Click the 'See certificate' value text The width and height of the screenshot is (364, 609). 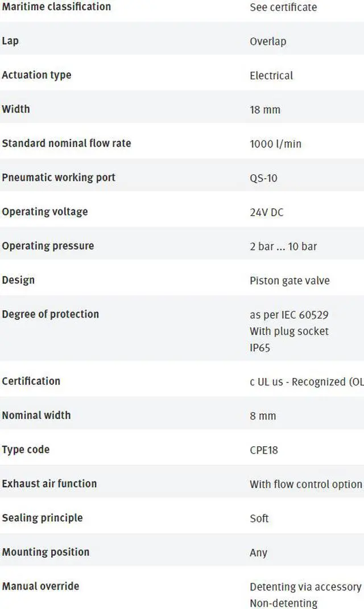283,7
